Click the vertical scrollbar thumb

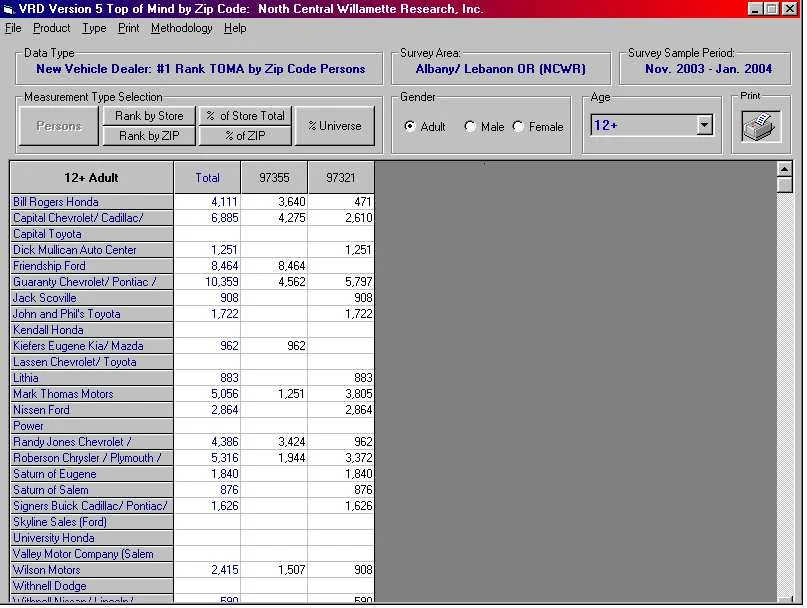click(x=784, y=185)
